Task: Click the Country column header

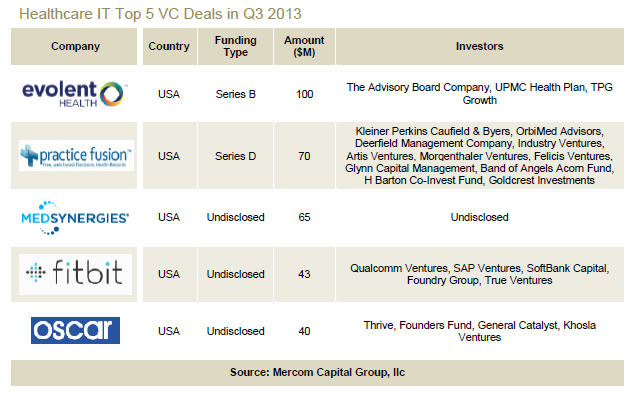Action: click(x=169, y=46)
